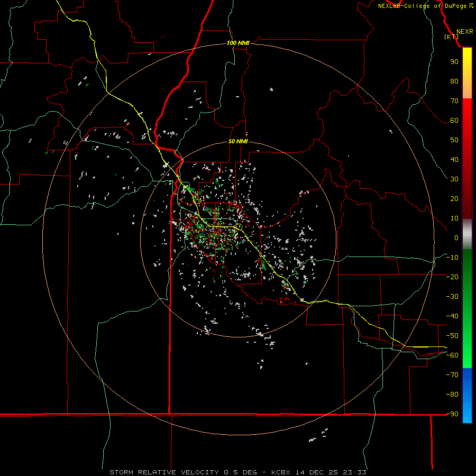Click the 20 value on the velocity scale
476x476 pixels.
coord(454,199)
